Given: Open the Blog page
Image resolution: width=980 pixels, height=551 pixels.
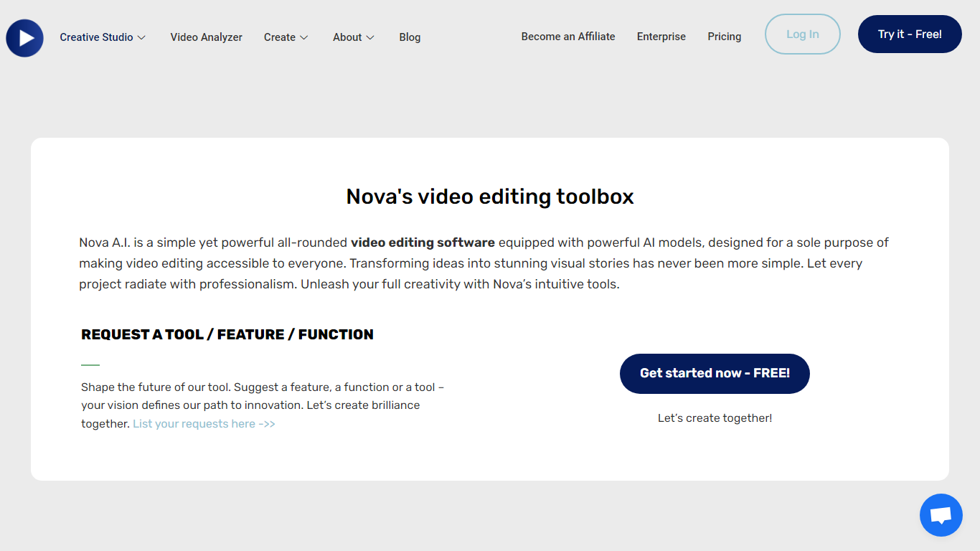Looking at the screenshot, I should pos(410,37).
